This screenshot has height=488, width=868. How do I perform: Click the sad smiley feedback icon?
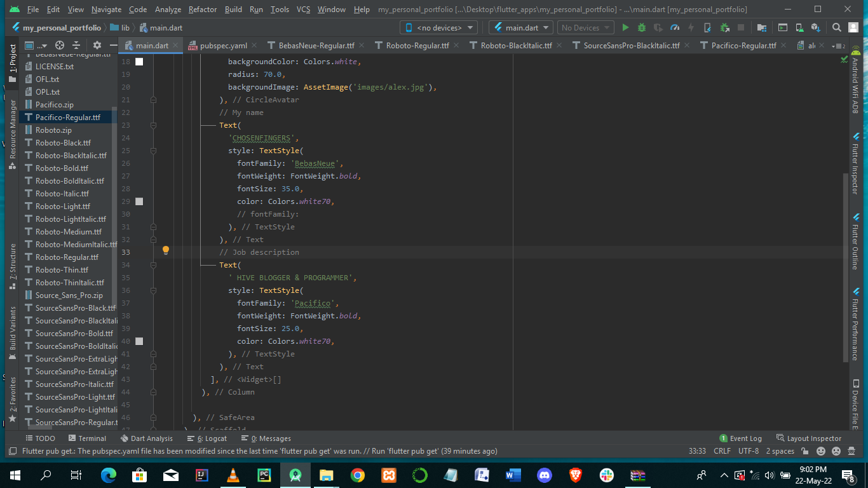coord(836,451)
